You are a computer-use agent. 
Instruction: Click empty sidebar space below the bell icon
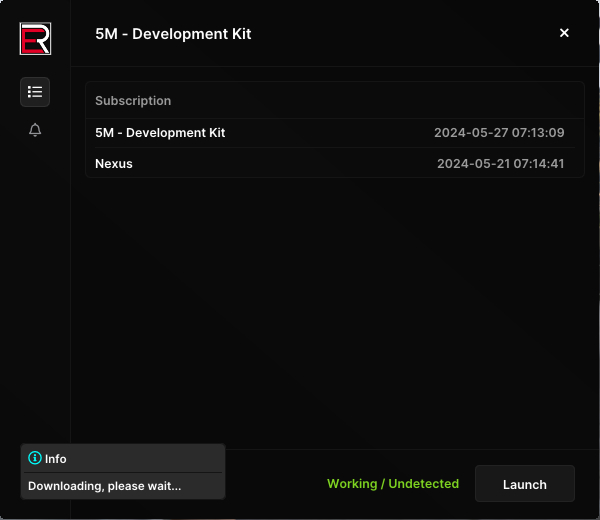[x=35, y=280]
